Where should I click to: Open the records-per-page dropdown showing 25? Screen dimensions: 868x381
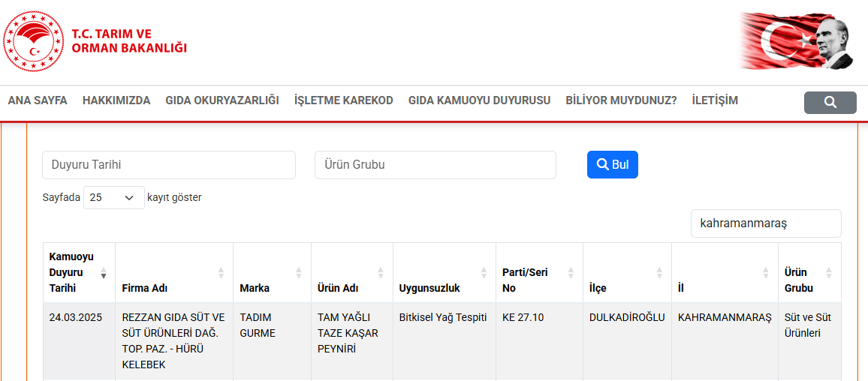click(x=113, y=198)
